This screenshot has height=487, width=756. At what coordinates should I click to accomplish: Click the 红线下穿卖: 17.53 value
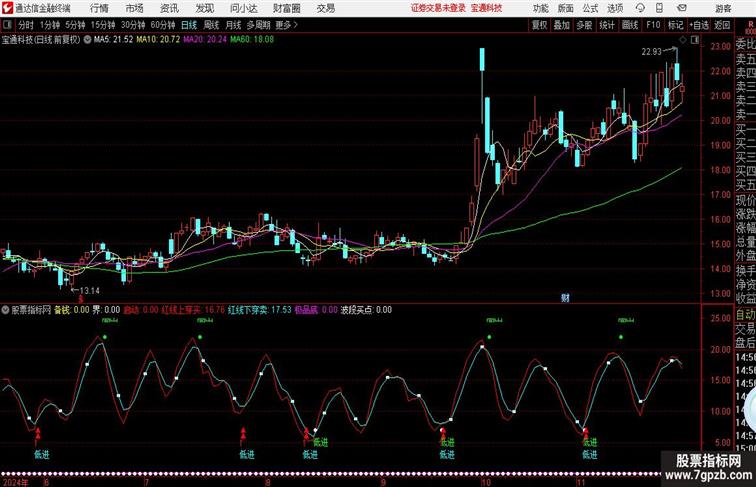[260, 310]
